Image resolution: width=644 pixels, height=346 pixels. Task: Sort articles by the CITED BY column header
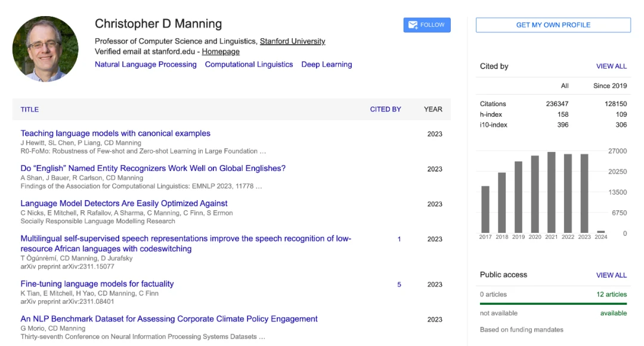click(x=385, y=110)
